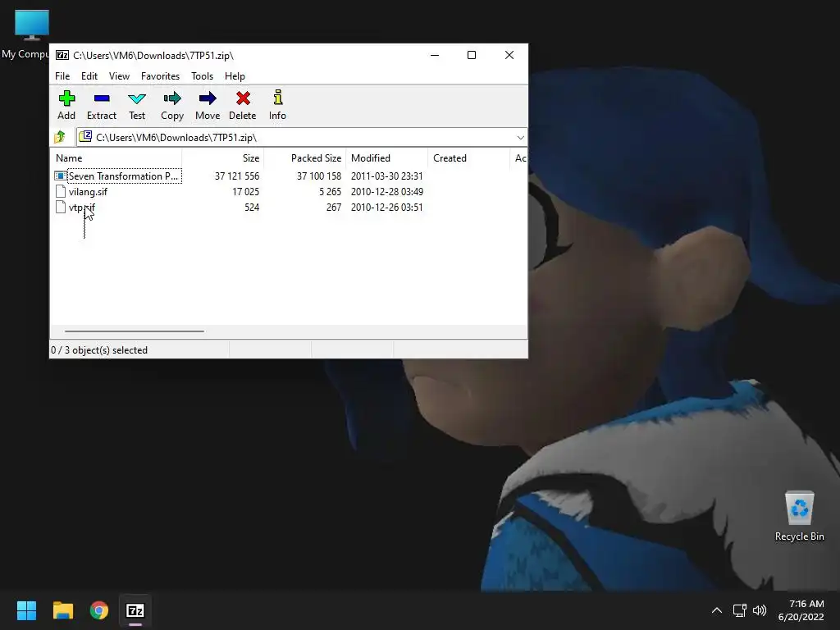Minimize the 7-Zip window
840x630 pixels.
(x=435, y=55)
